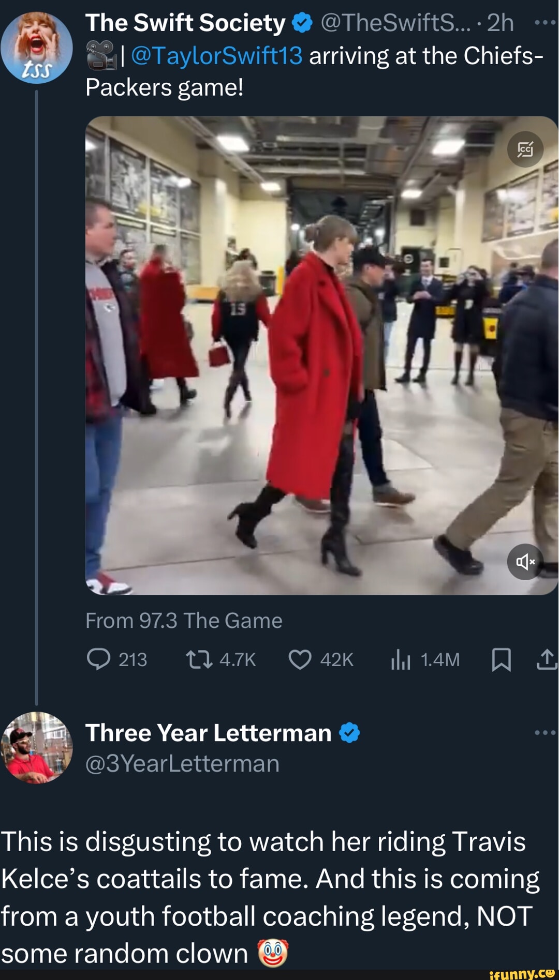The image size is (559, 980).
Task: Open more options for Three Year Letterman
Action: point(545,733)
